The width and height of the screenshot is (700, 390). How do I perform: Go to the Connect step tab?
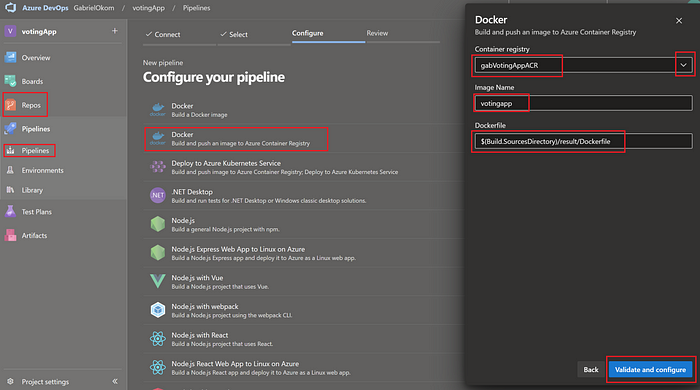[163, 34]
